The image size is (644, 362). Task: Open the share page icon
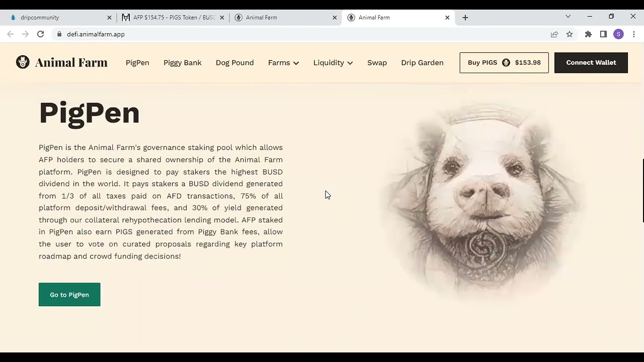click(x=554, y=34)
